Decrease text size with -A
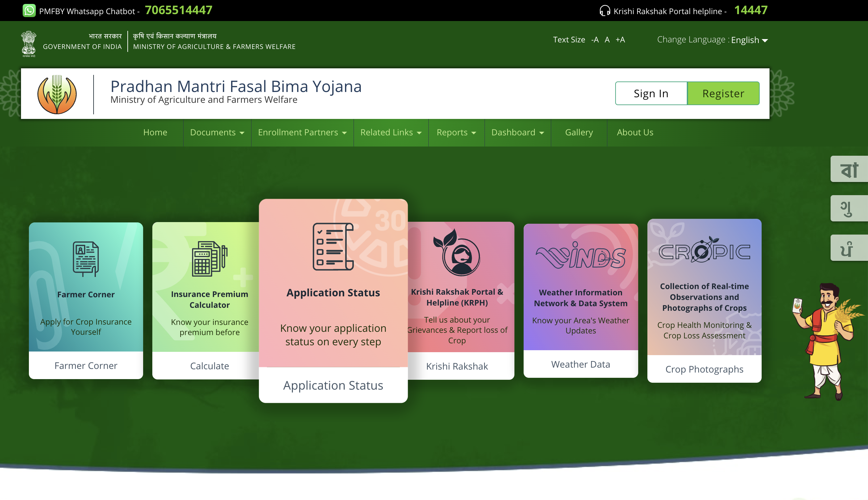Viewport: 868px width, 500px height. click(x=595, y=40)
